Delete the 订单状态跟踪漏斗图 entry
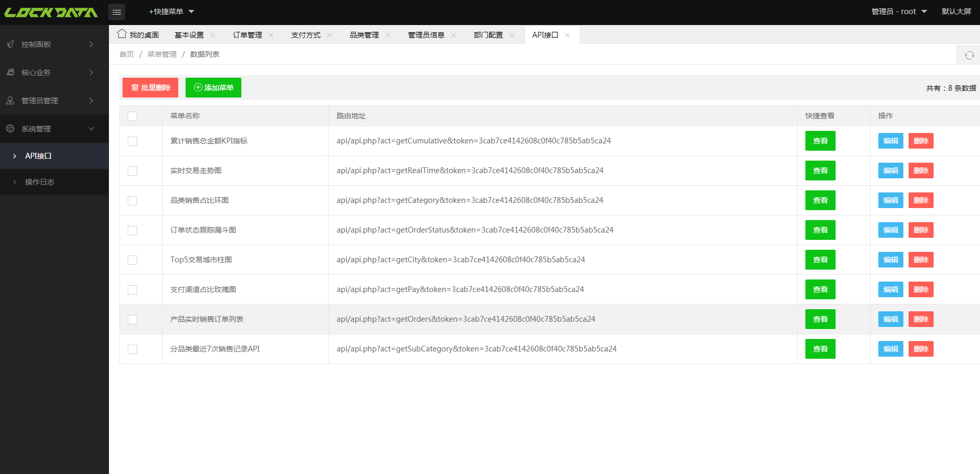The height and width of the screenshot is (474, 980). (x=921, y=230)
